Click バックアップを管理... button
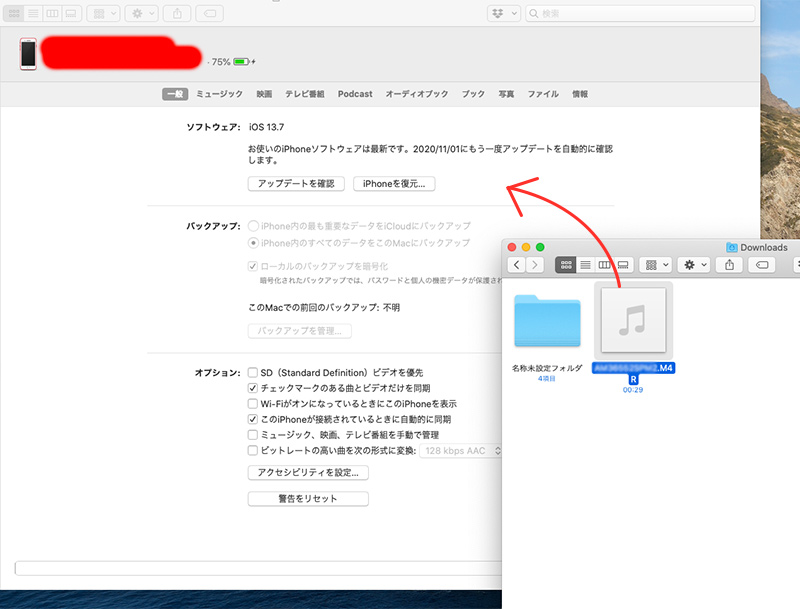The width and height of the screenshot is (800, 609). point(299,331)
